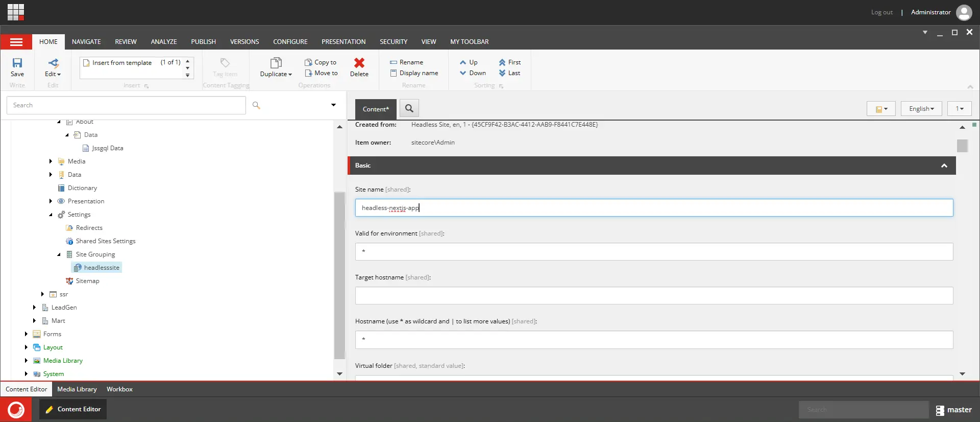Select the Sitemap tree item
Screen dimensions: 980x422
pyautogui.click(x=83, y=281)
